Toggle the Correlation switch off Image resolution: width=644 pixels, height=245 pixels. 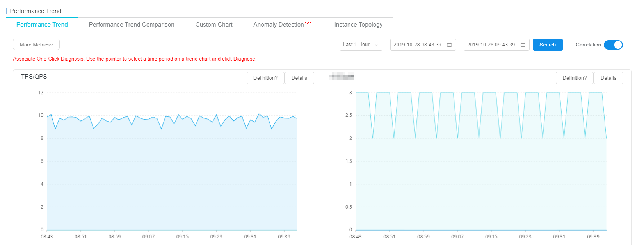pyautogui.click(x=613, y=45)
